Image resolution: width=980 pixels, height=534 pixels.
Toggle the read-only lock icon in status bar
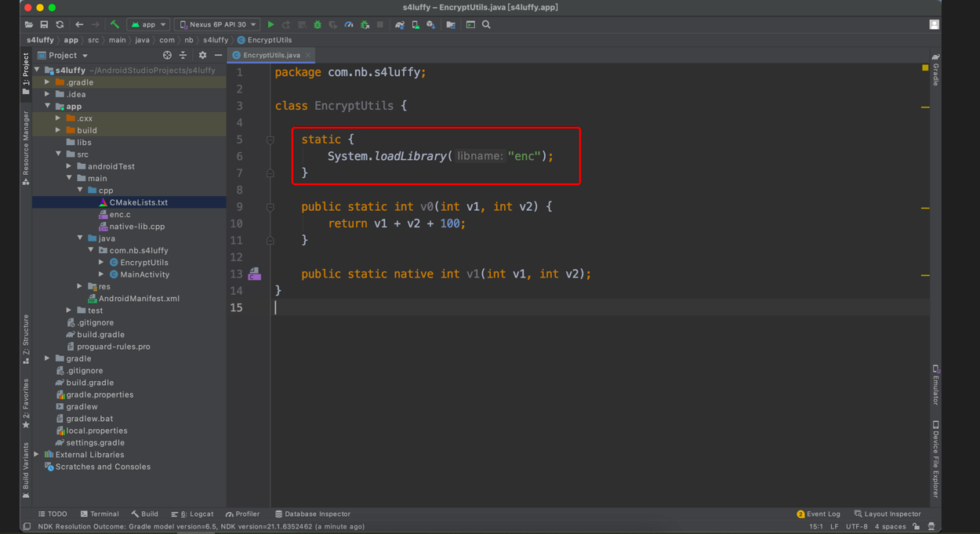(x=916, y=527)
